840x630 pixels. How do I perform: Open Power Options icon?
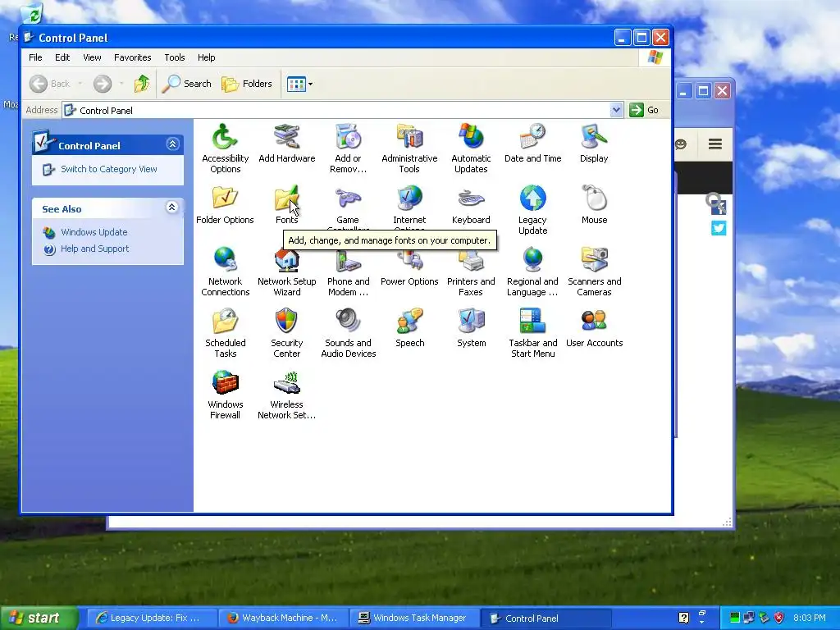409,261
